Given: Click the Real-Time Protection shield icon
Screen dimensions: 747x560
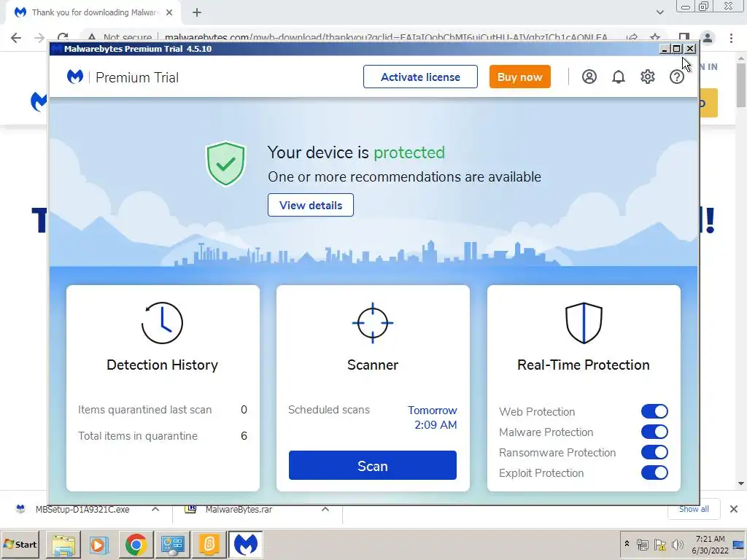Looking at the screenshot, I should 584,323.
